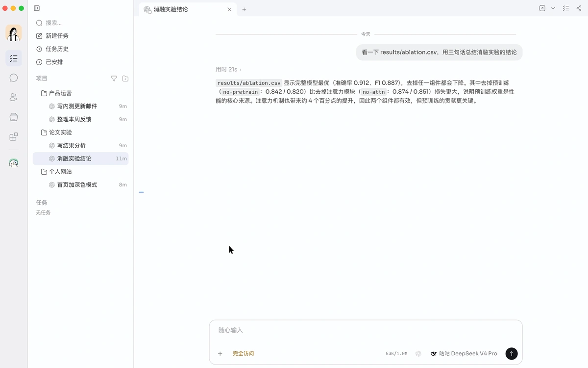The image size is (588, 368).
Task: Click into the 随心输入 message box
Action: [366, 330]
